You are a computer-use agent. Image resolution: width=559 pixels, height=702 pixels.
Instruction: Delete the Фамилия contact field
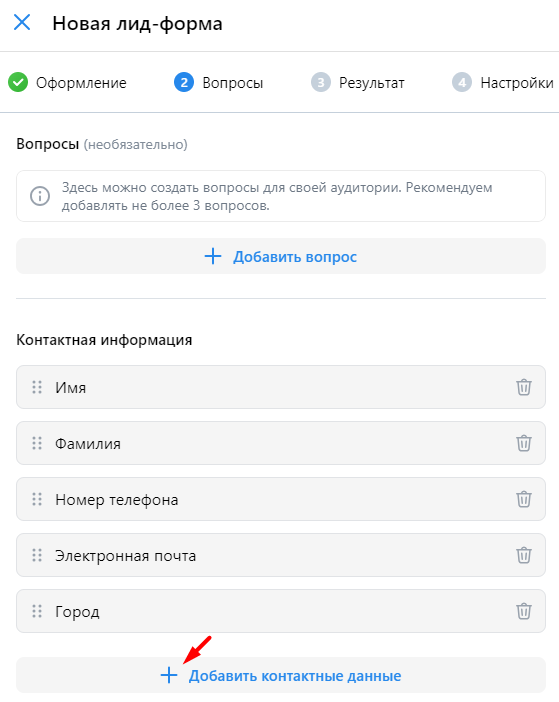point(524,443)
